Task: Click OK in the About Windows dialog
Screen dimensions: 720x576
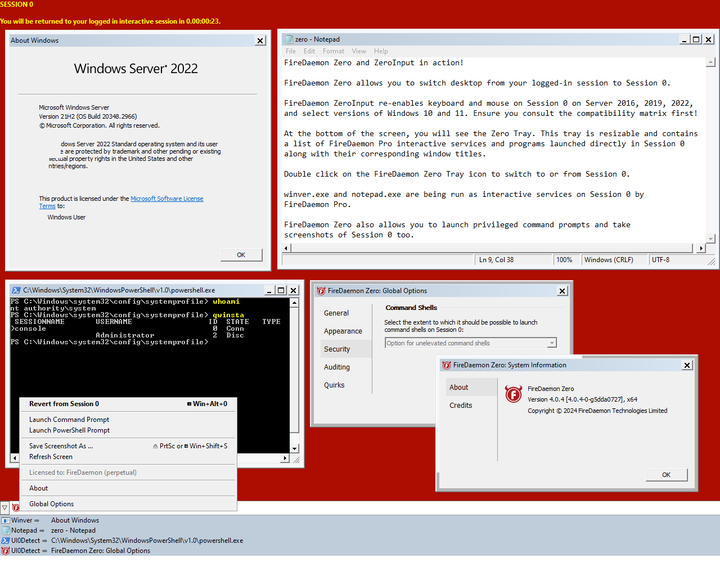Action: click(242, 255)
